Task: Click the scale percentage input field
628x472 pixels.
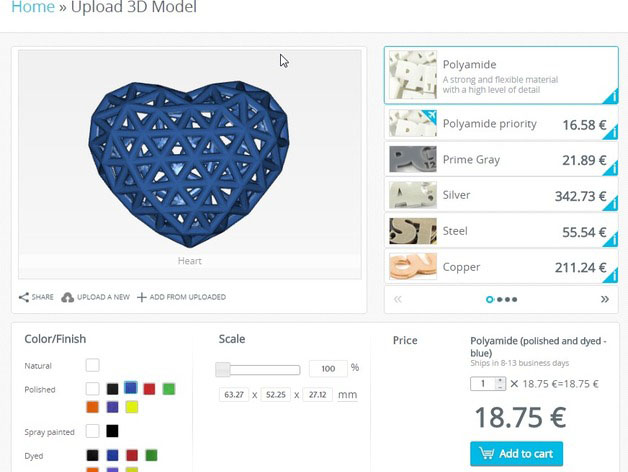Action: pyautogui.click(x=327, y=369)
